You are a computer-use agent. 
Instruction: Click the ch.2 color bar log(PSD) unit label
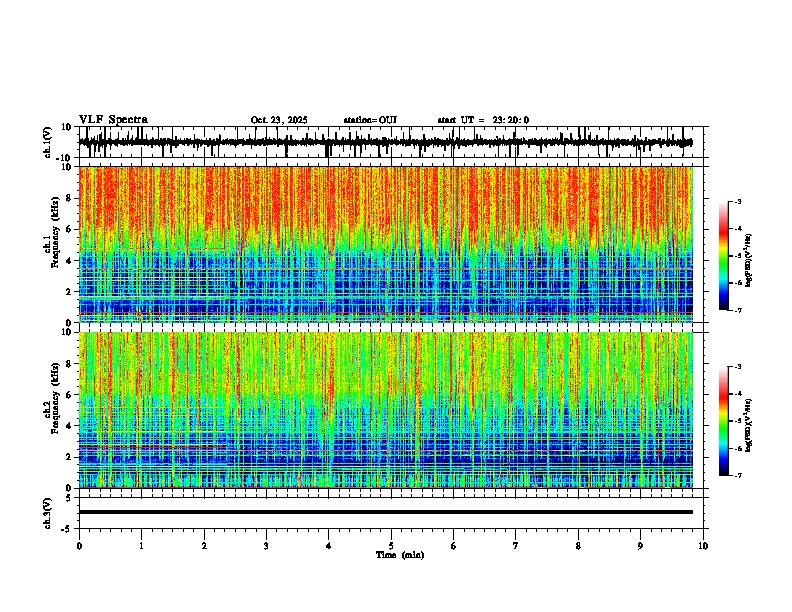point(748,426)
